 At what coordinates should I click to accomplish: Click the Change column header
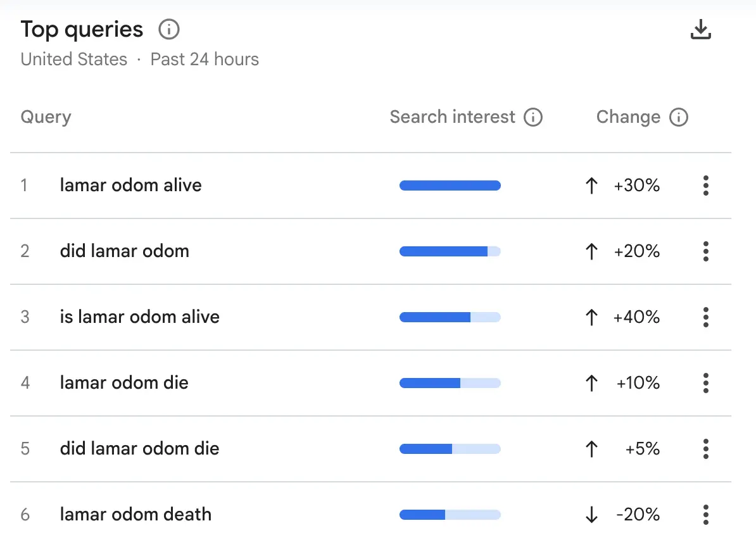[x=628, y=117]
